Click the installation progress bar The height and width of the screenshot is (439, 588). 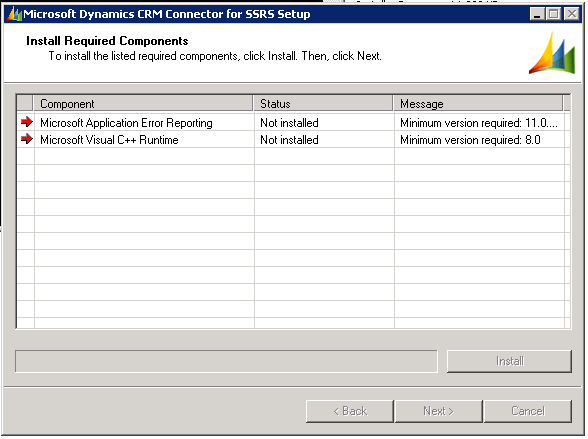226,361
